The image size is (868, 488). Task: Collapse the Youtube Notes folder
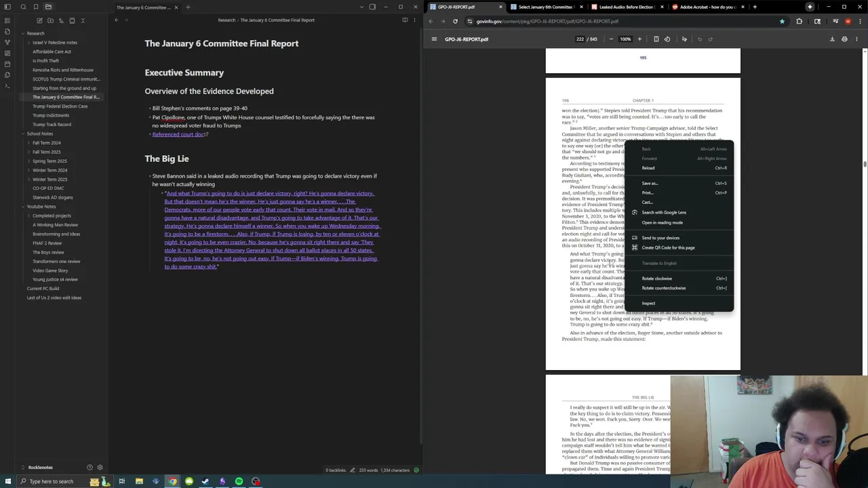(23, 207)
